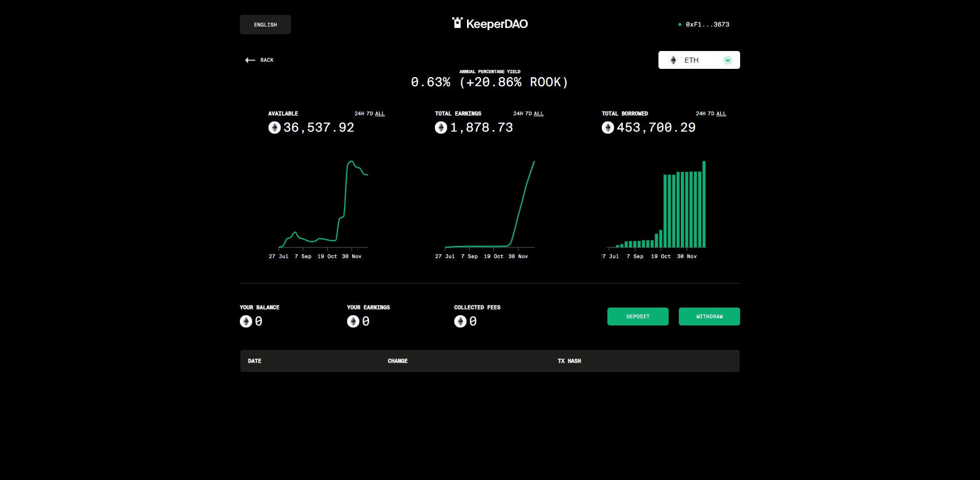Screen dimensions: 980x480
Task: Click the green wallet connection indicator dot
Action: (679, 24)
